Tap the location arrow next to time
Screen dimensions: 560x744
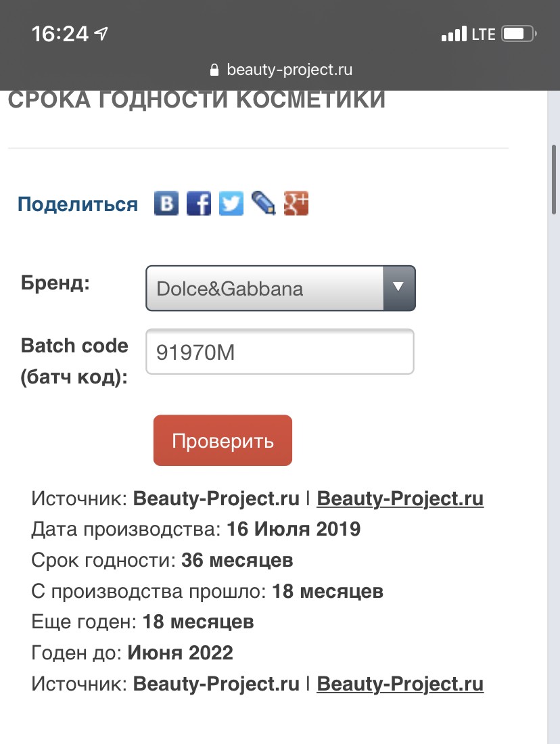pos(102,33)
